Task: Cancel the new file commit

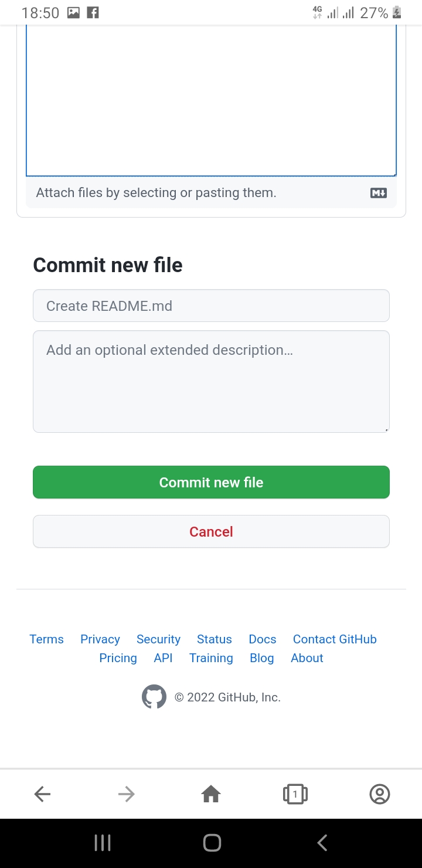Action: pos(211,531)
